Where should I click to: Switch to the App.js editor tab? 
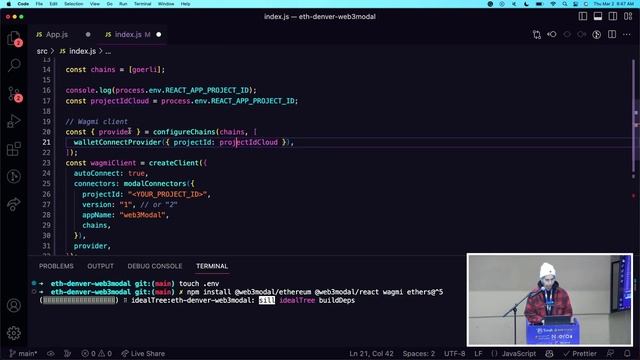(57, 35)
